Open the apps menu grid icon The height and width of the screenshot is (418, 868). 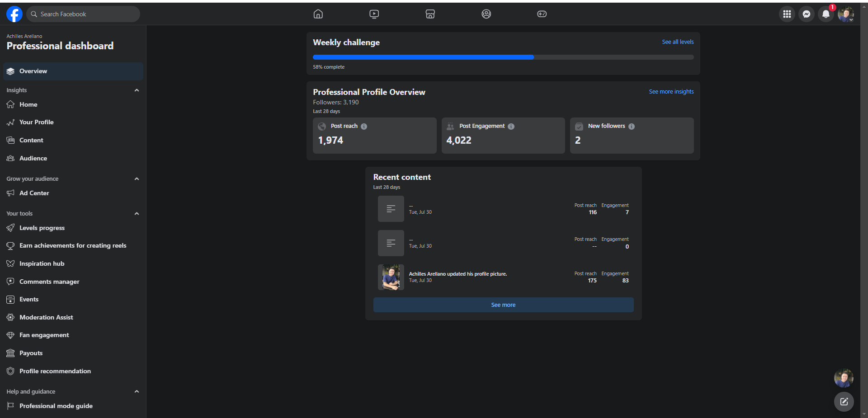[x=787, y=14]
